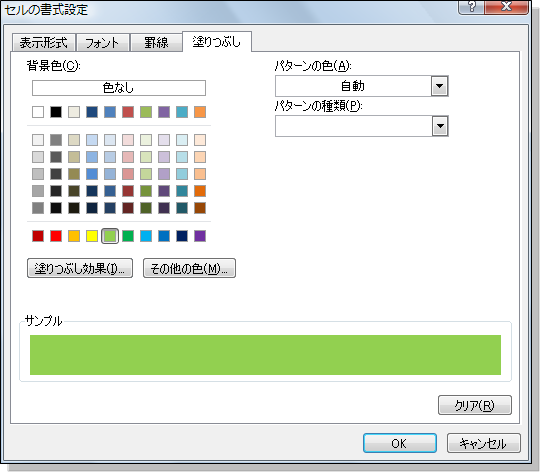Click the help question mark icon

[x=471, y=7]
